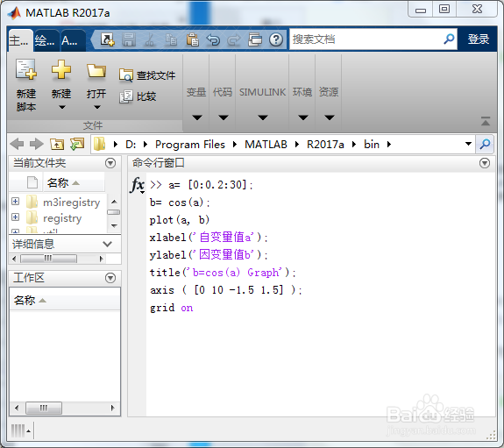Click the folder search magnifier at address bar end
Screen dimensions: 504x448
(x=485, y=144)
